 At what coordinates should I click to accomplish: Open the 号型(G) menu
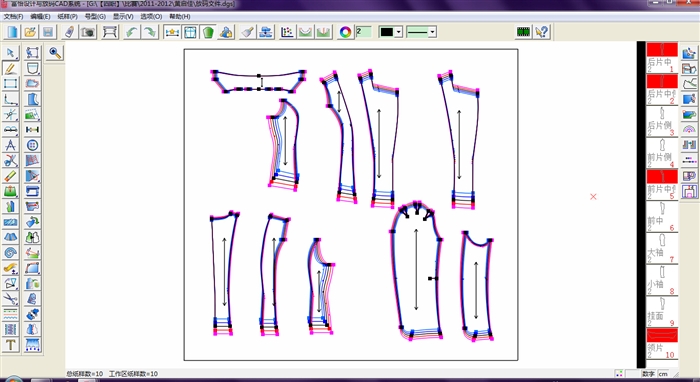pos(95,17)
